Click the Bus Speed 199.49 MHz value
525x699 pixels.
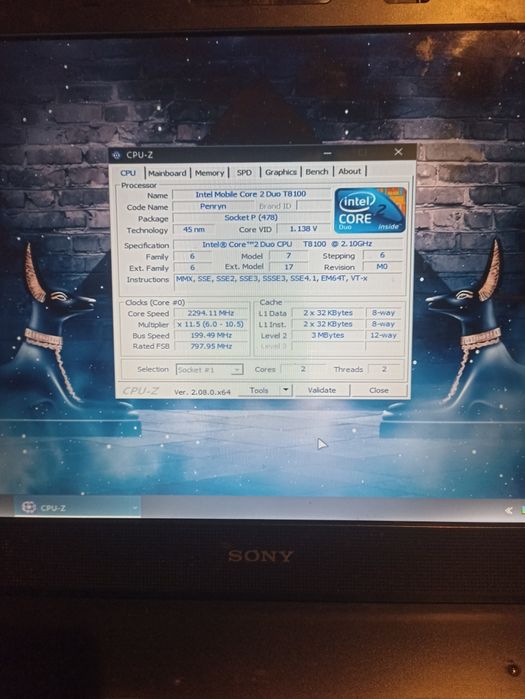click(x=211, y=335)
